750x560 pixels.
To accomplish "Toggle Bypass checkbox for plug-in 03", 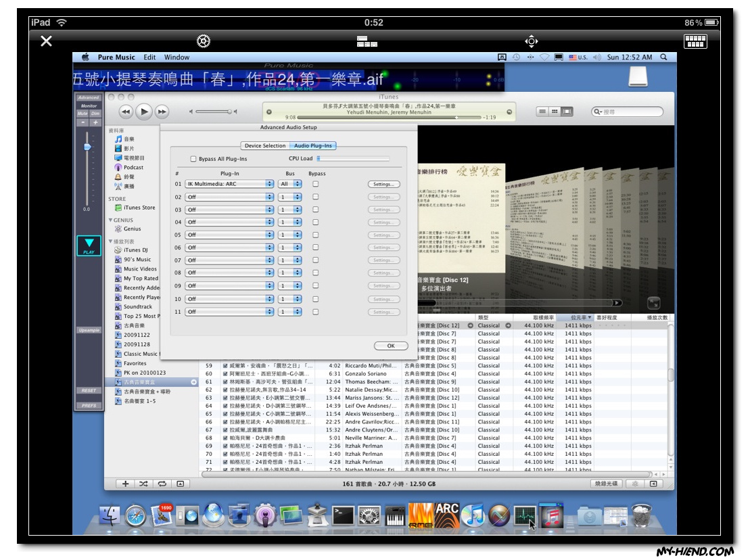I will click(315, 210).
